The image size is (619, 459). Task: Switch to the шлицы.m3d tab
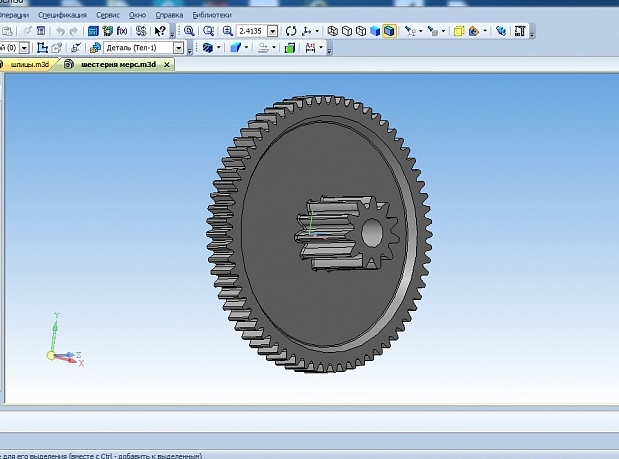tap(30, 64)
